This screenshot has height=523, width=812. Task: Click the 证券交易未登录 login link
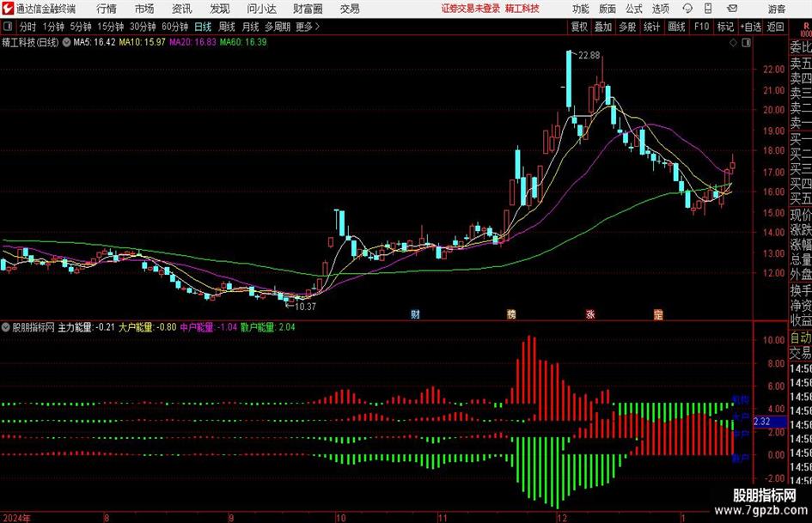[471, 9]
